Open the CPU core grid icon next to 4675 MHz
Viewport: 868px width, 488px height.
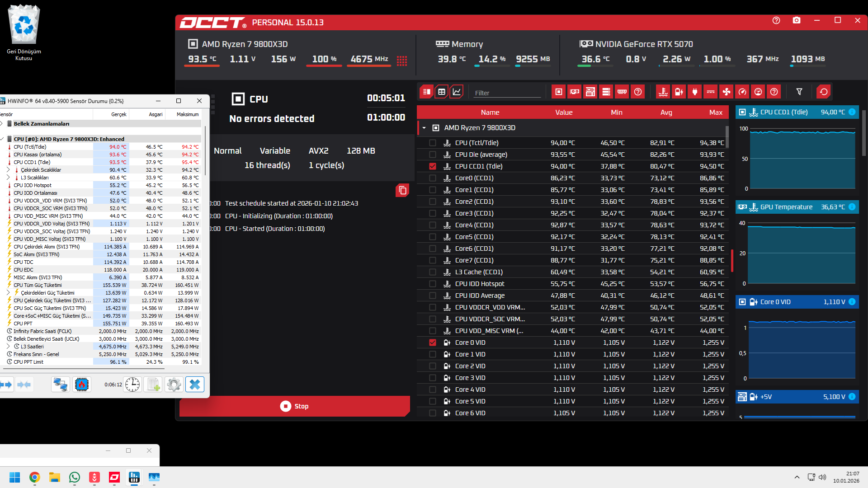(x=402, y=61)
